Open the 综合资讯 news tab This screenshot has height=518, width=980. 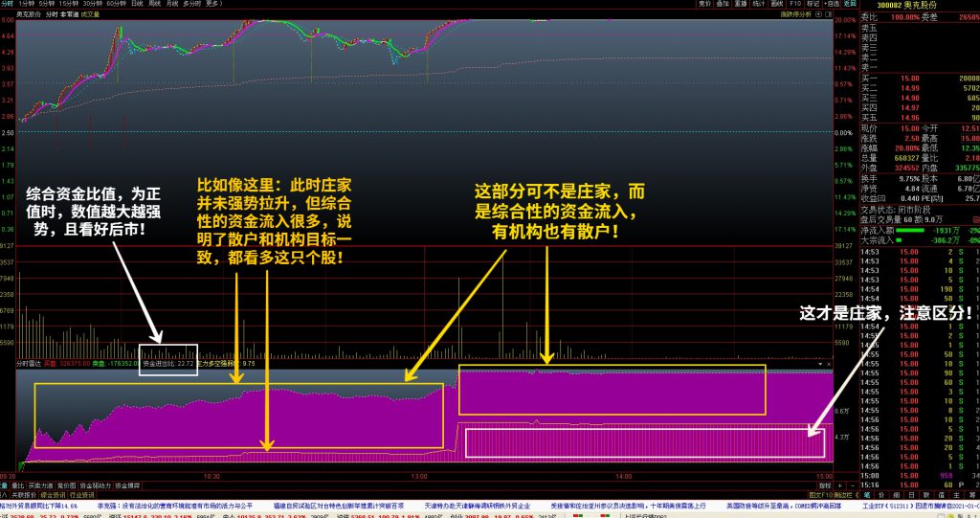[x=54, y=495]
